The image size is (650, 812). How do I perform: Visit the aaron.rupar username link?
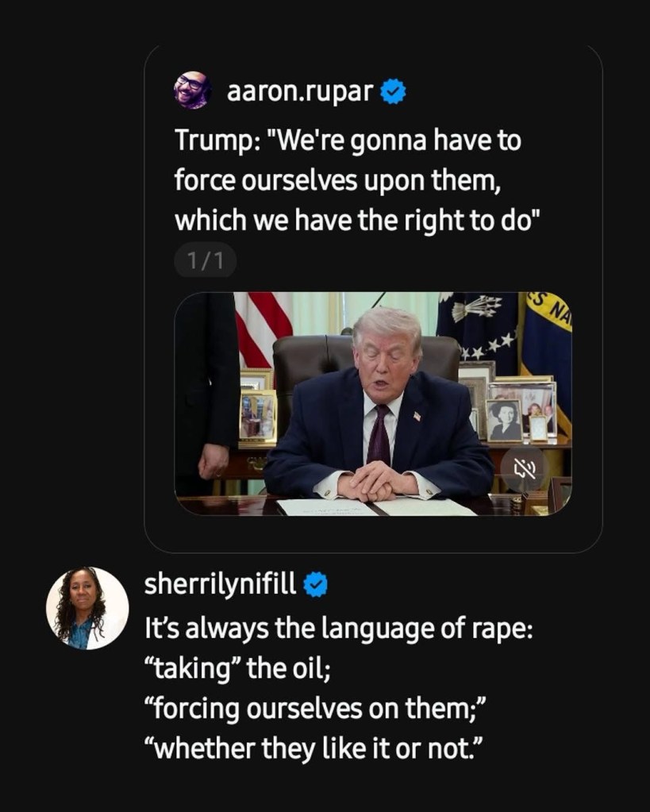(299, 92)
